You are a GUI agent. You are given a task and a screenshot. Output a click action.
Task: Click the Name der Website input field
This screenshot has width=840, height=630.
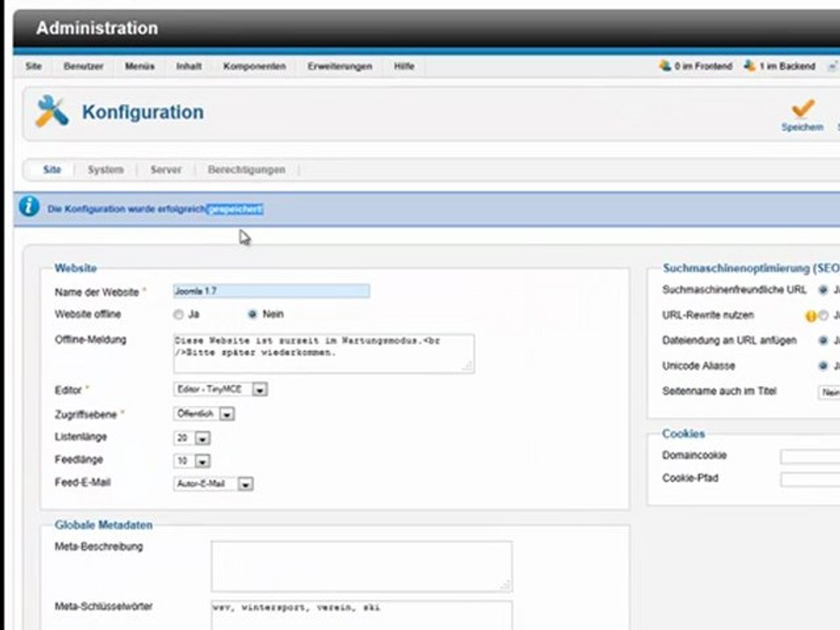pos(271,290)
